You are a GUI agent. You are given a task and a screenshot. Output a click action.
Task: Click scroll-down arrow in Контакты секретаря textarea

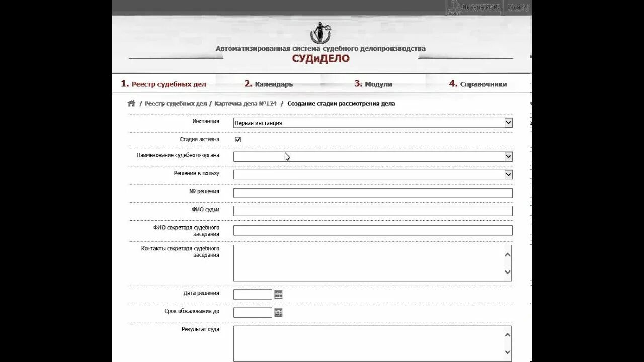coord(507,272)
